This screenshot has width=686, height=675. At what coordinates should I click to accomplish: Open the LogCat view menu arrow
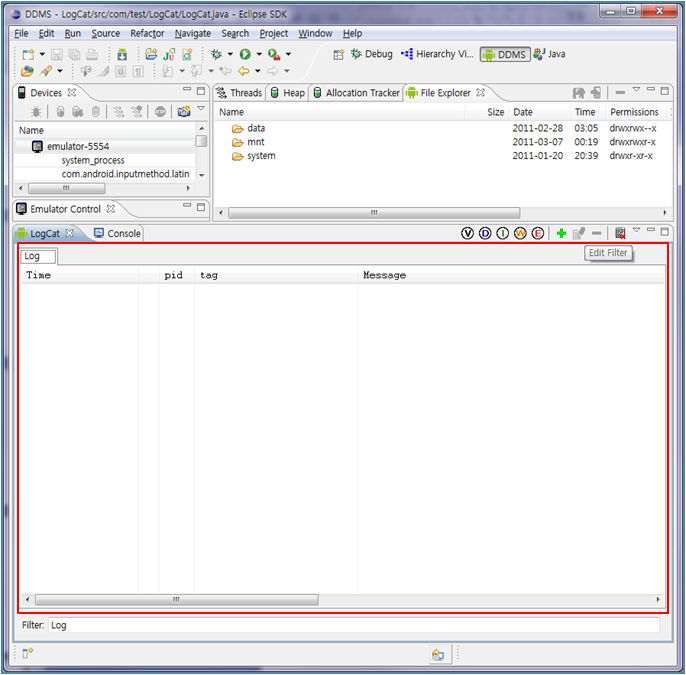[637, 230]
